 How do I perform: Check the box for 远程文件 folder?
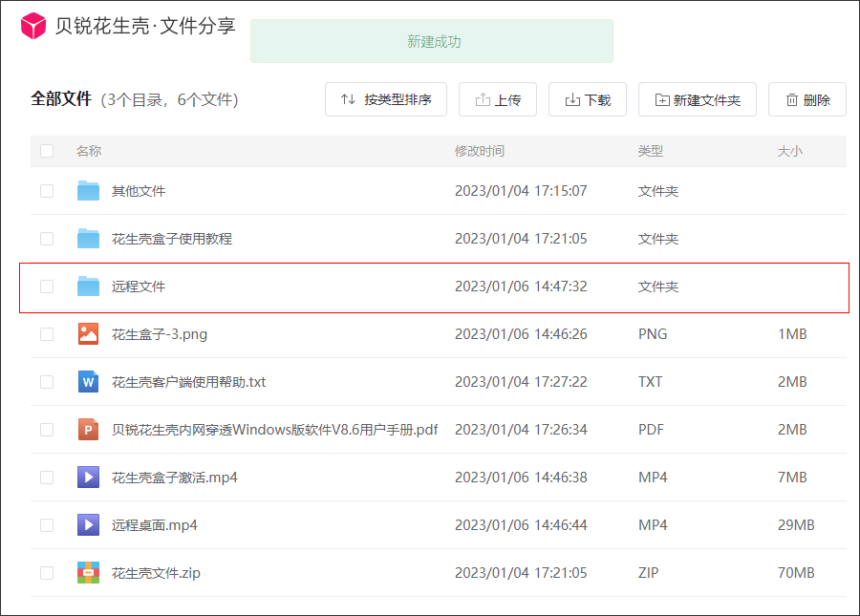[x=47, y=287]
